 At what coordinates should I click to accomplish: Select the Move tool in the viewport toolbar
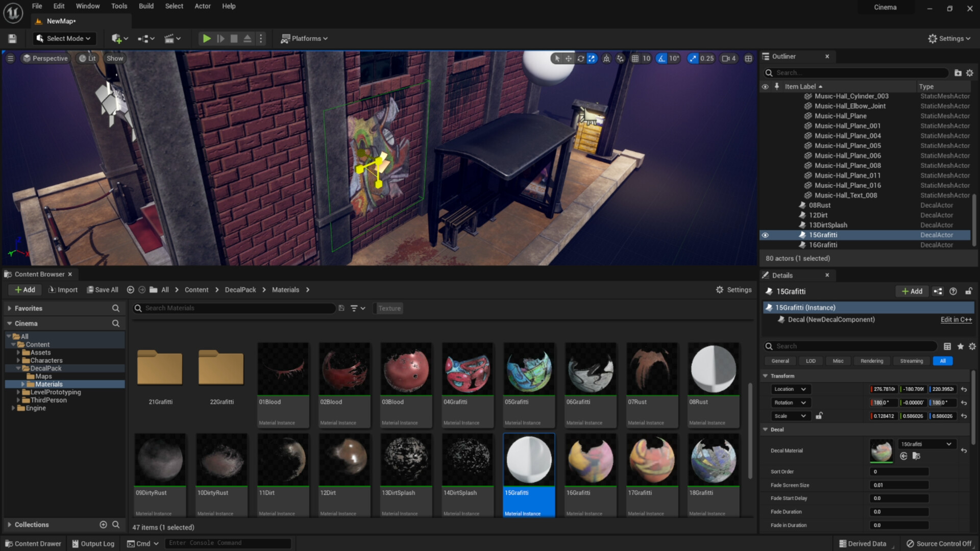(569, 58)
